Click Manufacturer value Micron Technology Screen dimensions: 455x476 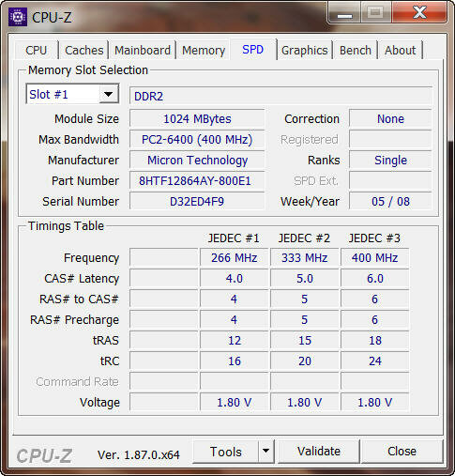pos(197,161)
